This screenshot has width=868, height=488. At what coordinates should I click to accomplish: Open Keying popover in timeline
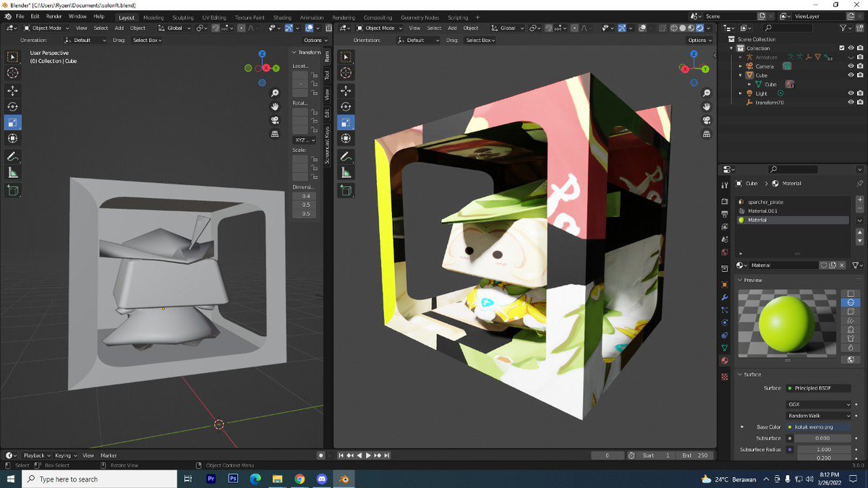pos(65,455)
